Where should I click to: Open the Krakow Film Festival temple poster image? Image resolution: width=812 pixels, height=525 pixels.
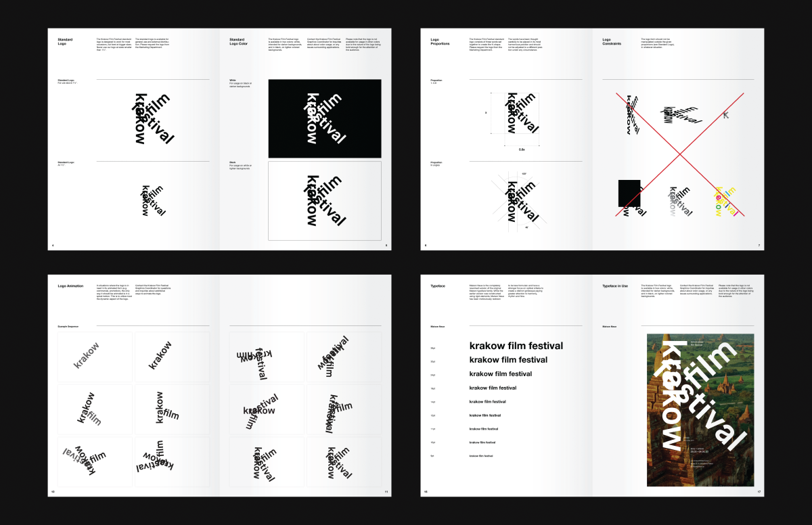coord(700,410)
